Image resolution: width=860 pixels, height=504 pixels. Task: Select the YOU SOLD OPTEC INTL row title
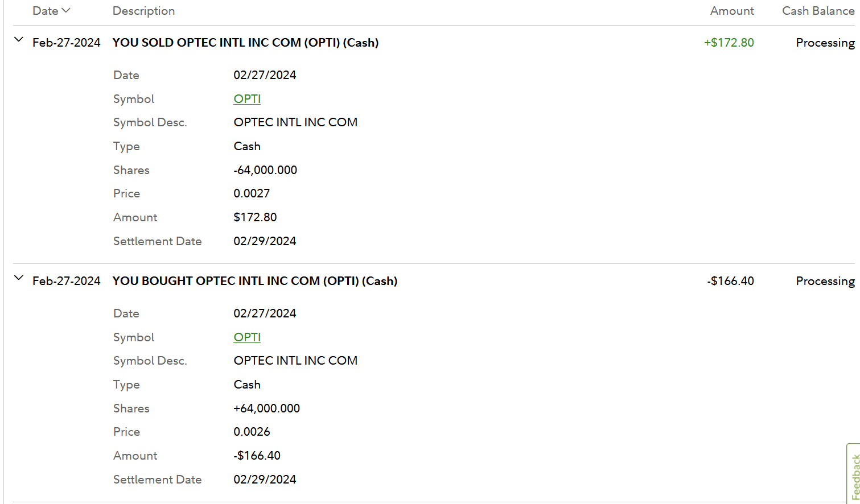pyautogui.click(x=245, y=43)
